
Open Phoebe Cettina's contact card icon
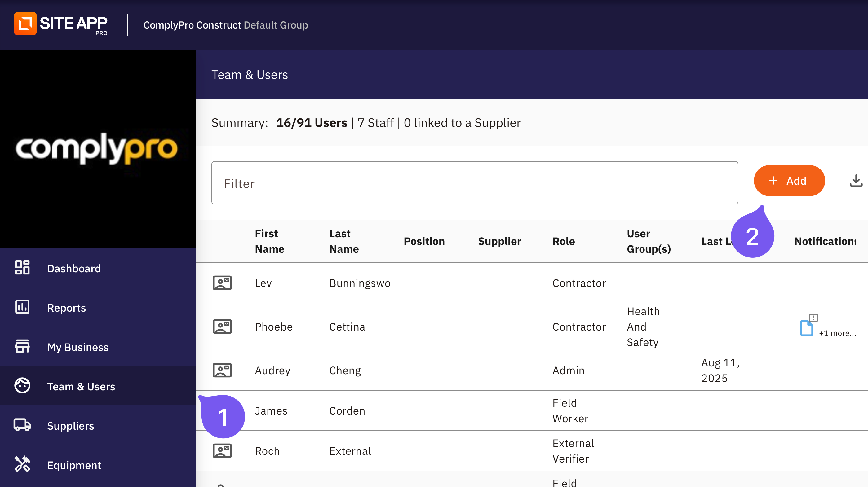222,326
